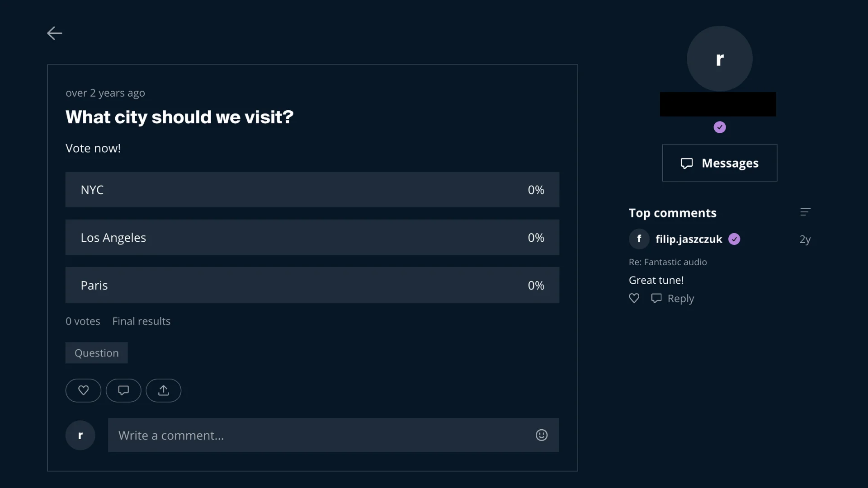Click the Final results link

click(x=141, y=321)
